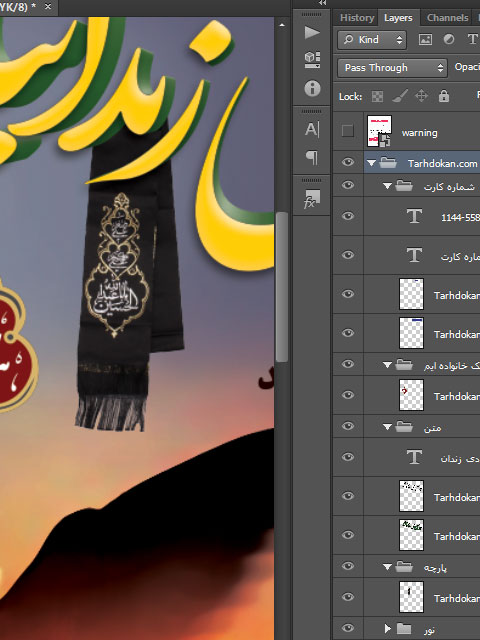Select the نور group name
The height and width of the screenshot is (640, 480).
(x=429, y=630)
